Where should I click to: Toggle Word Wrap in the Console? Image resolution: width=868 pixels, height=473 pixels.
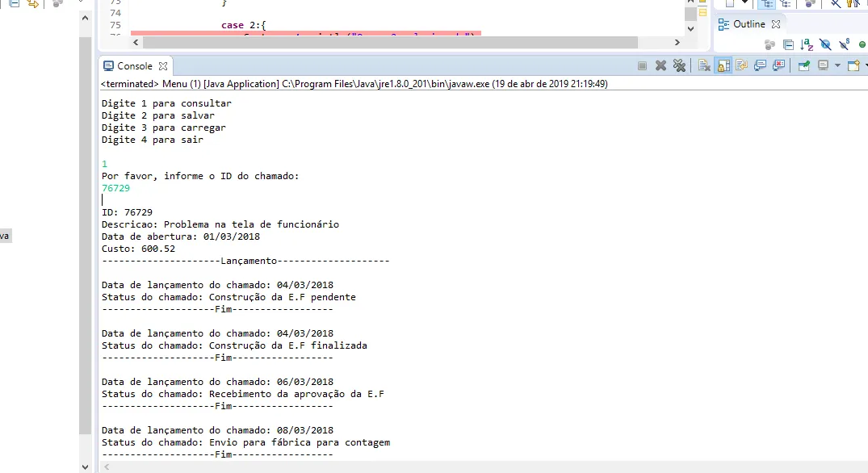click(742, 66)
